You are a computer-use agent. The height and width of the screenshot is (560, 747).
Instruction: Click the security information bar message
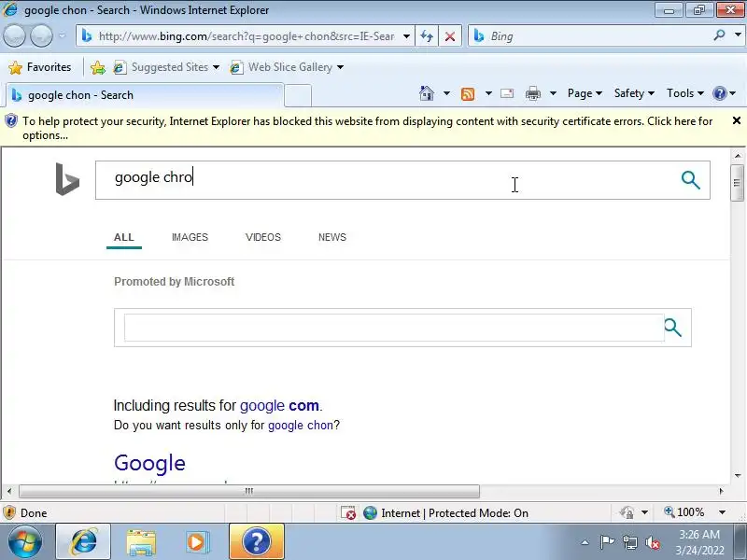(x=367, y=128)
